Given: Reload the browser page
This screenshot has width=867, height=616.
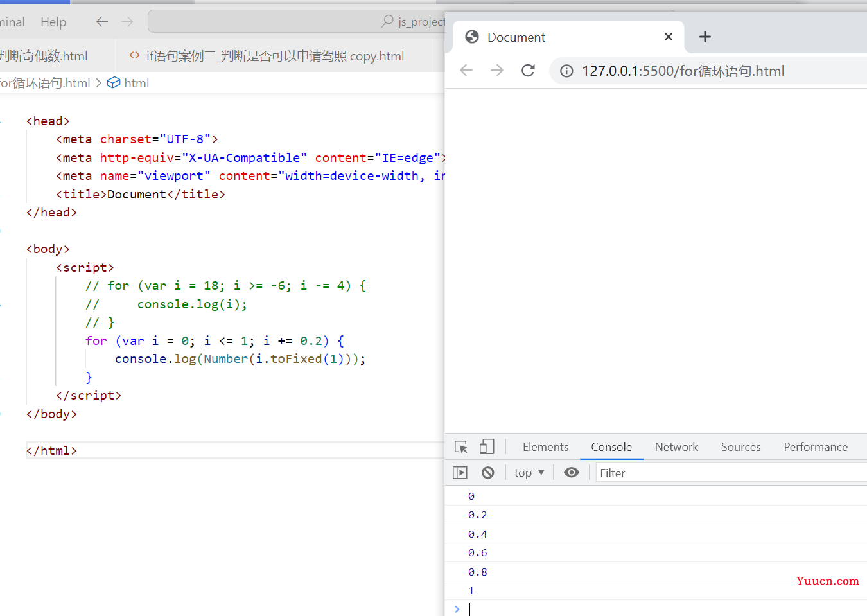Looking at the screenshot, I should (x=528, y=71).
